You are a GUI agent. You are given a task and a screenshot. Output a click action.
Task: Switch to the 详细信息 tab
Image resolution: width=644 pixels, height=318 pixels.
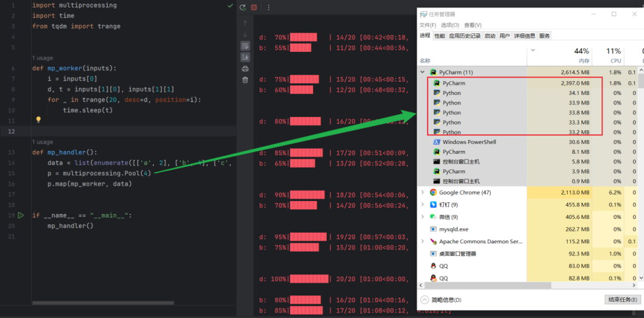(525, 36)
